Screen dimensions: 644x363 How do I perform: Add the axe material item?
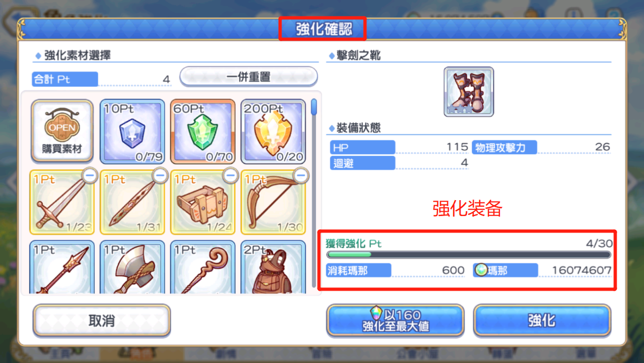[x=133, y=267]
